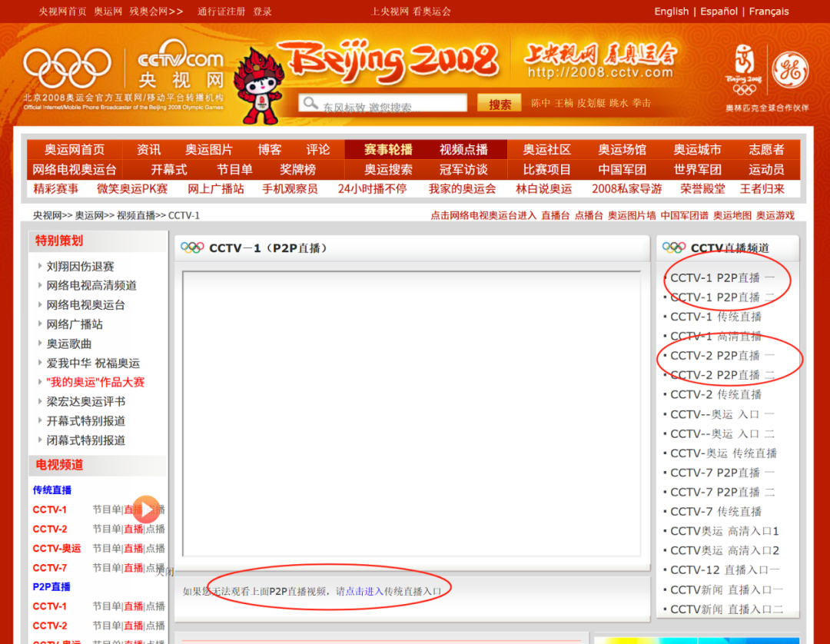Type in the search input field

(x=392, y=105)
